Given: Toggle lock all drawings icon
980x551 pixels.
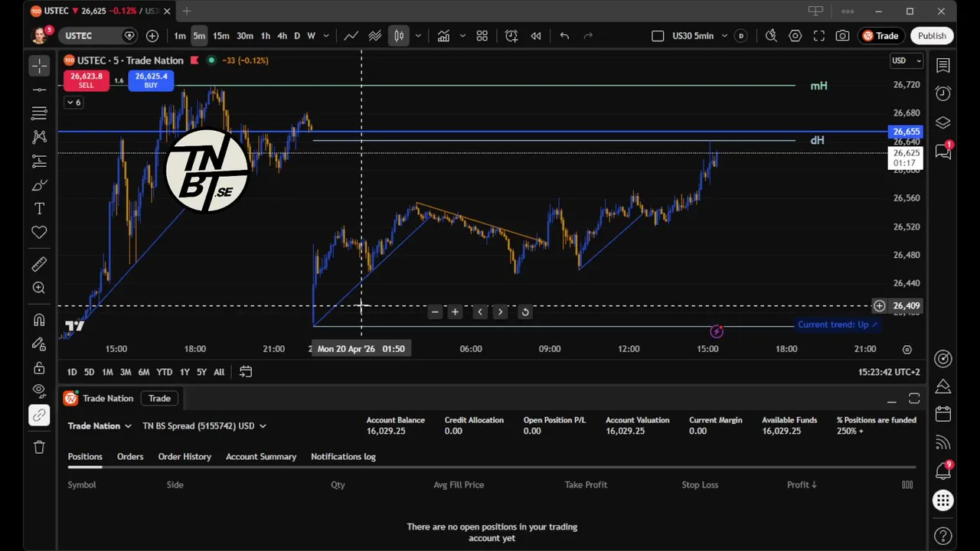Looking at the screenshot, I should [x=39, y=367].
